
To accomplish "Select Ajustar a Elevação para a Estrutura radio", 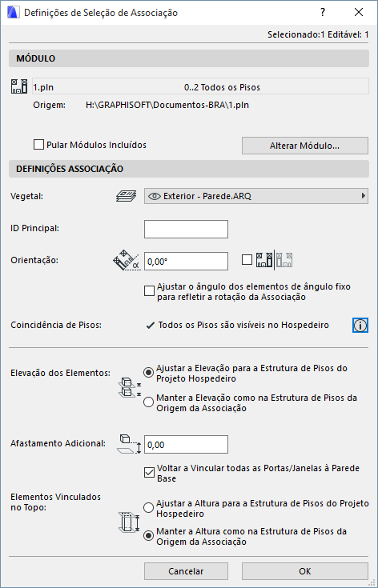I will coord(149,372).
